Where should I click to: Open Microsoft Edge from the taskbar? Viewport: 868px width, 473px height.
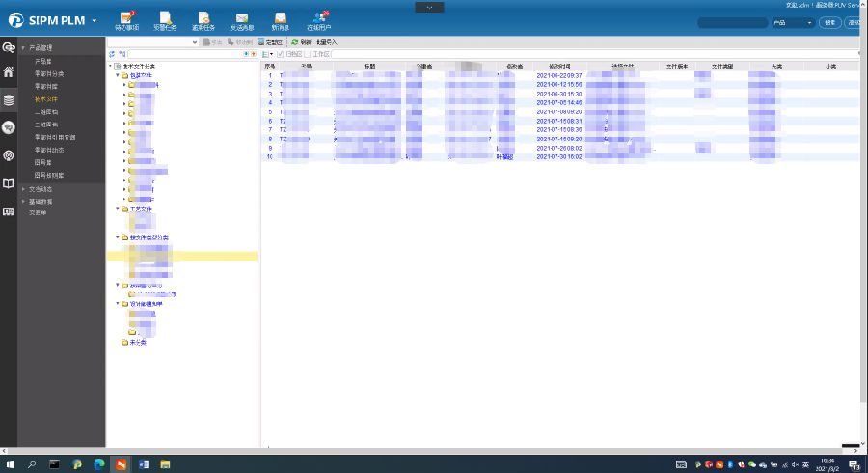coord(98,464)
